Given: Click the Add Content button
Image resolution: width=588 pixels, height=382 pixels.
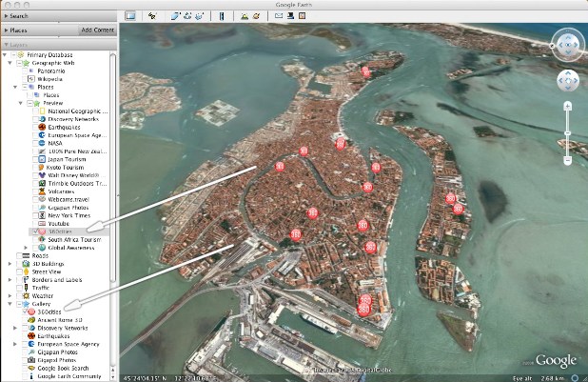Looking at the screenshot, I should [98, 30].
